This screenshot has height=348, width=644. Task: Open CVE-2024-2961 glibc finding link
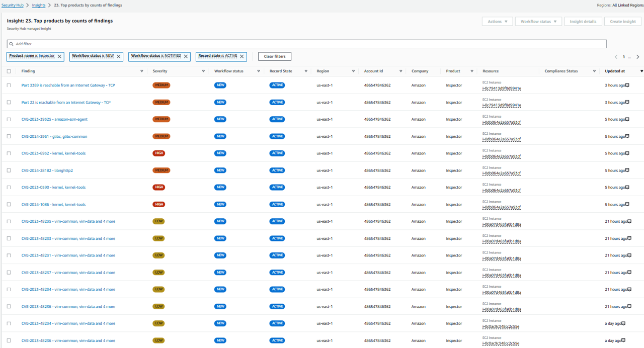coord(54,136)
